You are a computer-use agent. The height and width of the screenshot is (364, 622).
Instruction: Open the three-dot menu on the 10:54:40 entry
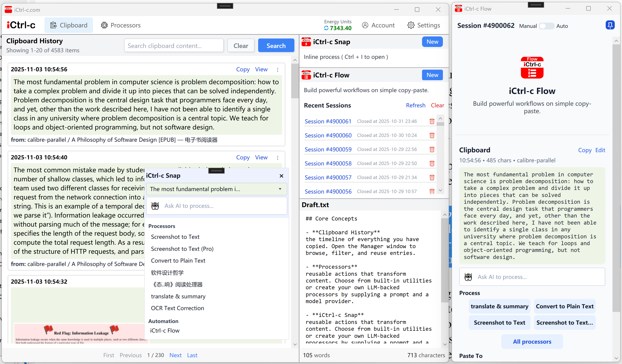[278, 158]
